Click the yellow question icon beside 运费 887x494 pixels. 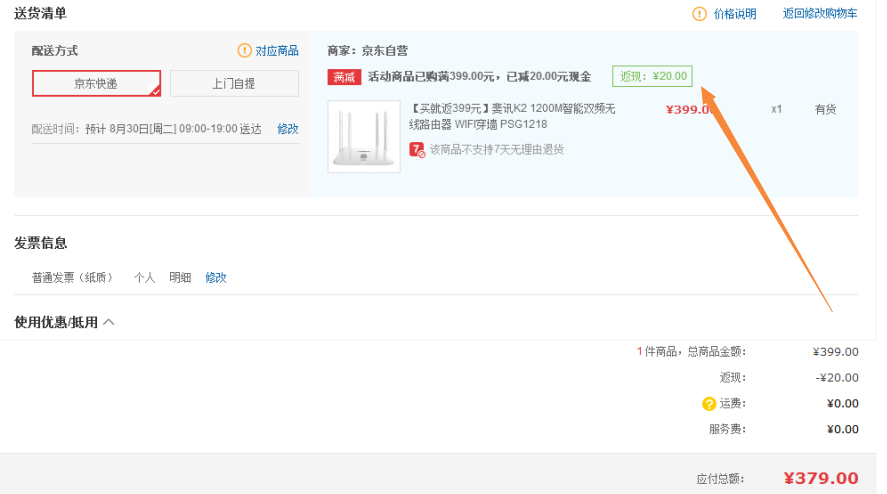[709, 404]
